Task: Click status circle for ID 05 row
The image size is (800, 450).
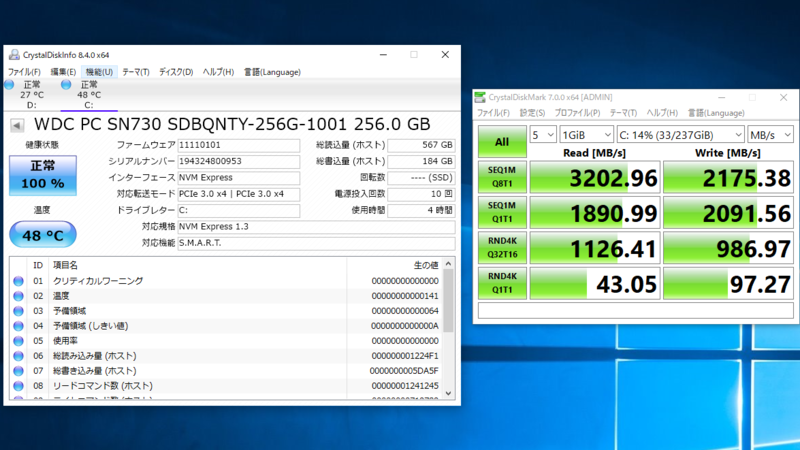Action: [18, 341]
